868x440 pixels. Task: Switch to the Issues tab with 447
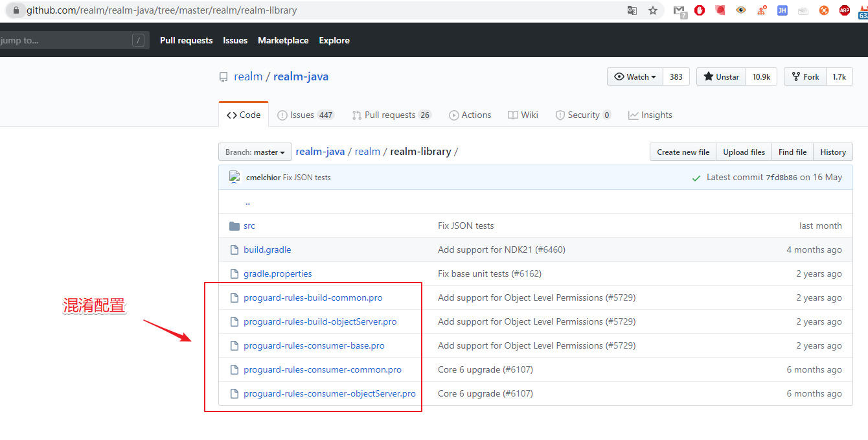(305, 115)
